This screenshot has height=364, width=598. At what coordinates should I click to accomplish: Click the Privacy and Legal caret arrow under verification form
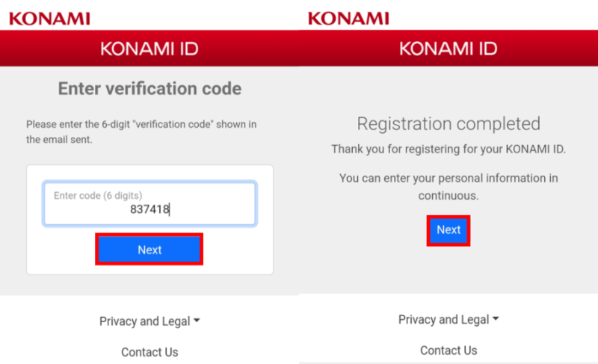click(197, 321)
